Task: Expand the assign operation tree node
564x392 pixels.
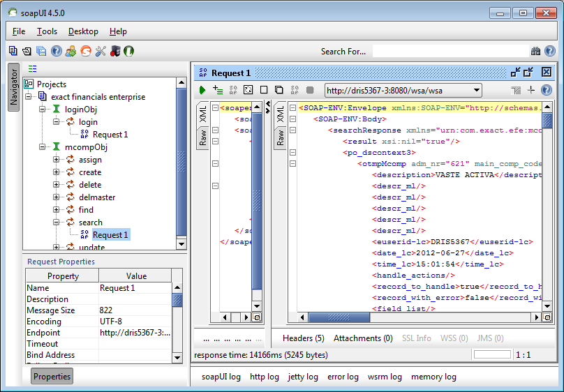Action: click(57, 160)
